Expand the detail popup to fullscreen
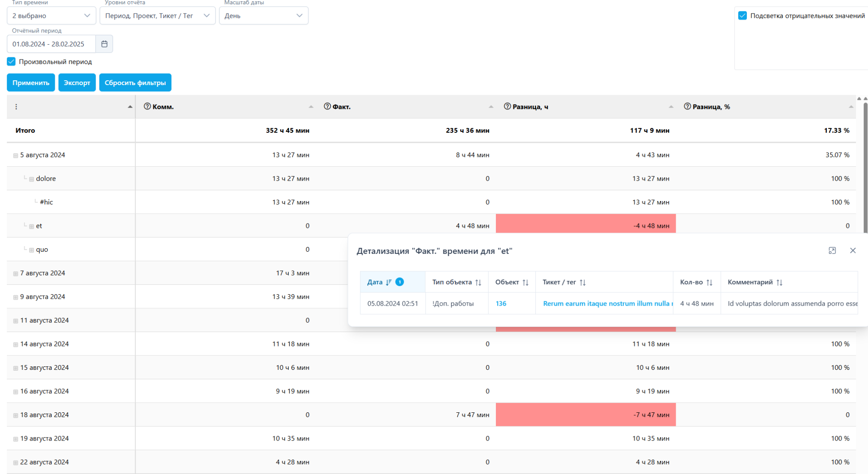868x474 pixels. (832, 250)
